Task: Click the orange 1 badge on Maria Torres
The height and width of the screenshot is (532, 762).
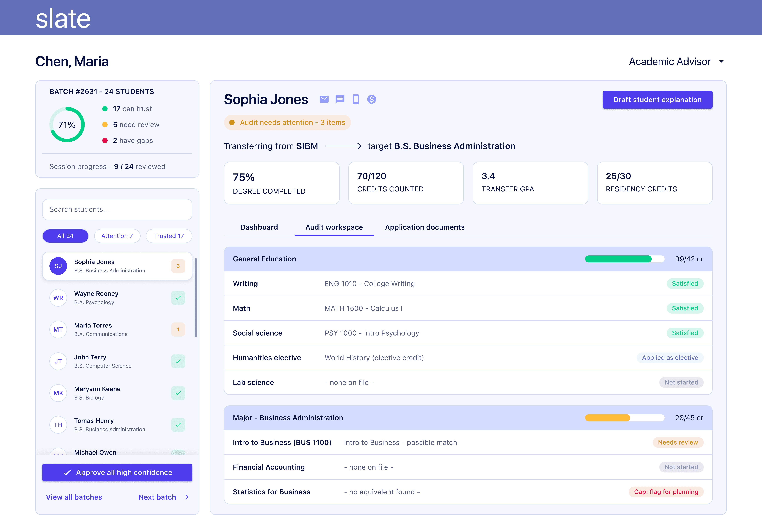Action: point(178,329)
